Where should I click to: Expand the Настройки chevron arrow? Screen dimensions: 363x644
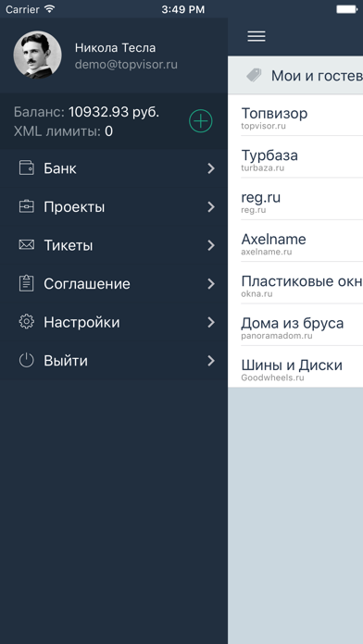click(211, 322)
